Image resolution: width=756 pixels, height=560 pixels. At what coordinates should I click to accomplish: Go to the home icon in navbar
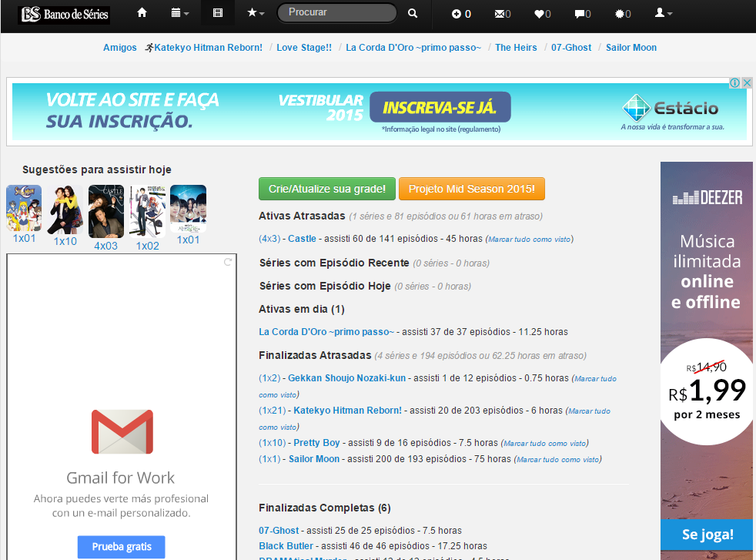click(142, 13)
